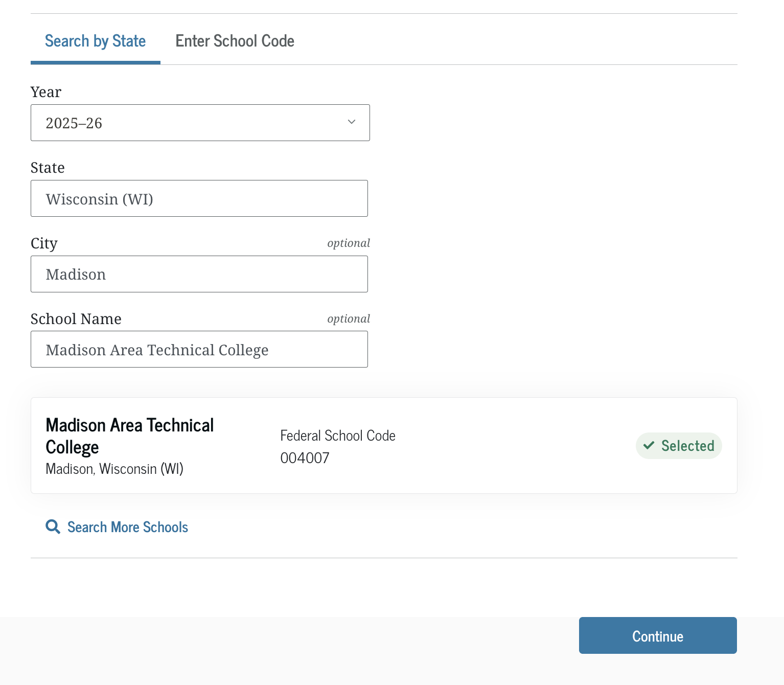Click the optional label beside City
This screenshot has height=685, width=784.
[348, 243]
